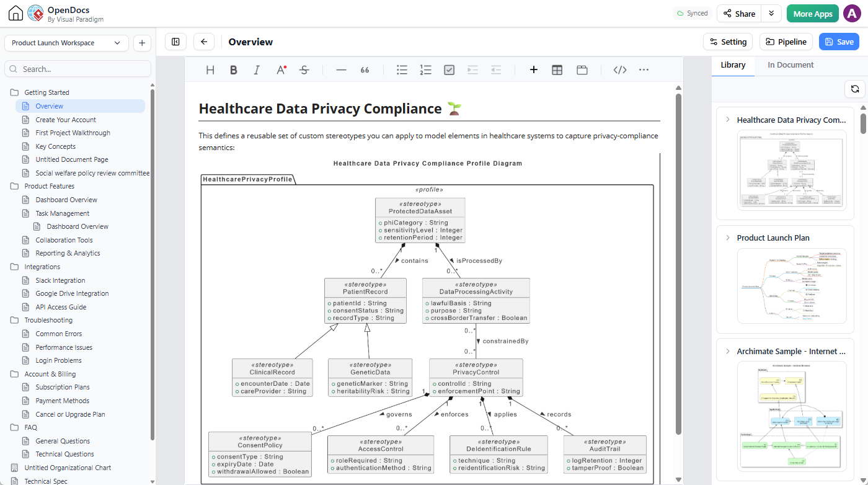Open the Slack Integration page
Screen dimensions: 868x485
click(60, 280)
